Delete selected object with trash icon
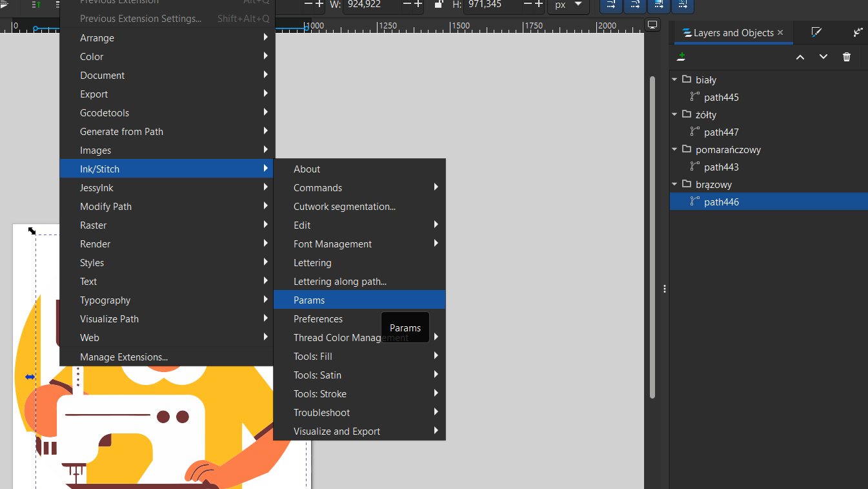 [847, 57]
